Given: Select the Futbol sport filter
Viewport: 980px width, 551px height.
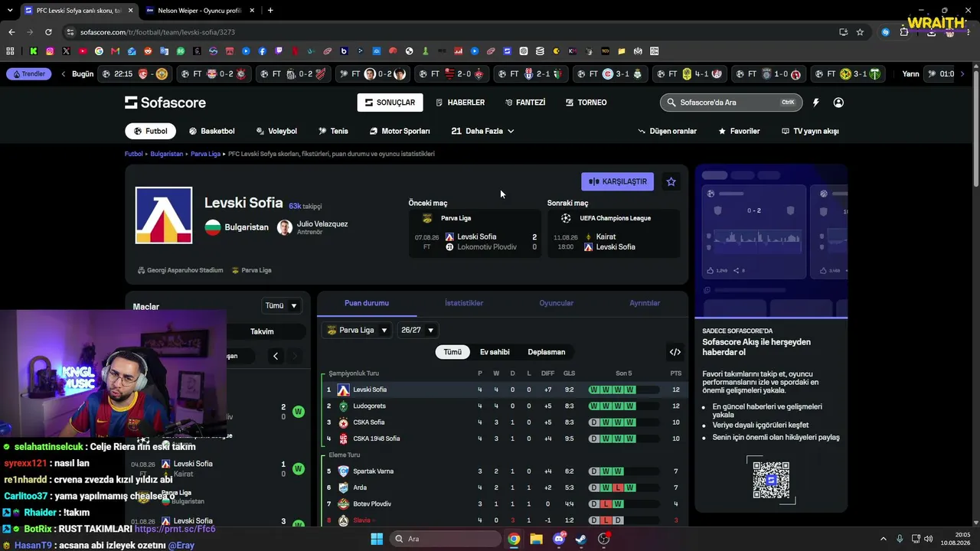Looking at the screenshot, I should point(150,131).
